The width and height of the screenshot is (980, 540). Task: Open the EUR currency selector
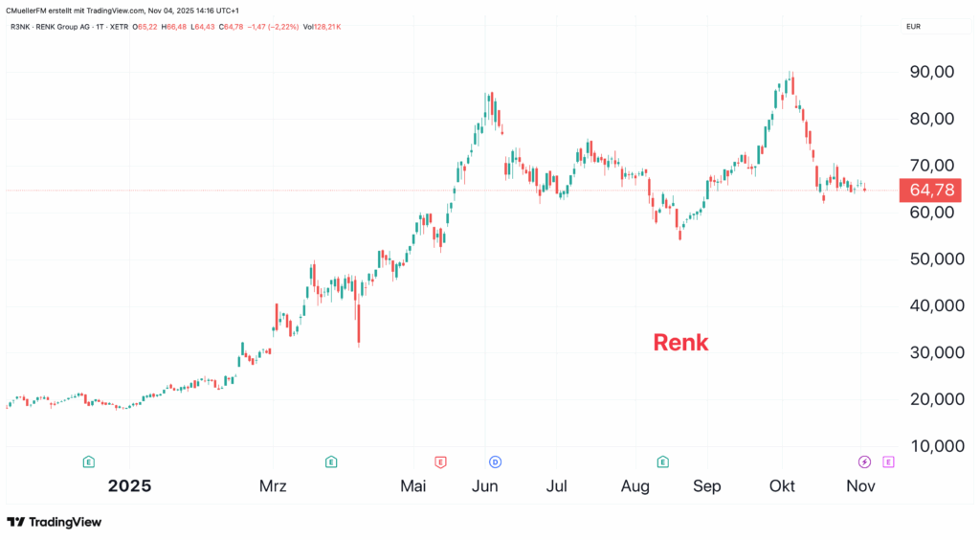[x=913, y=27]
